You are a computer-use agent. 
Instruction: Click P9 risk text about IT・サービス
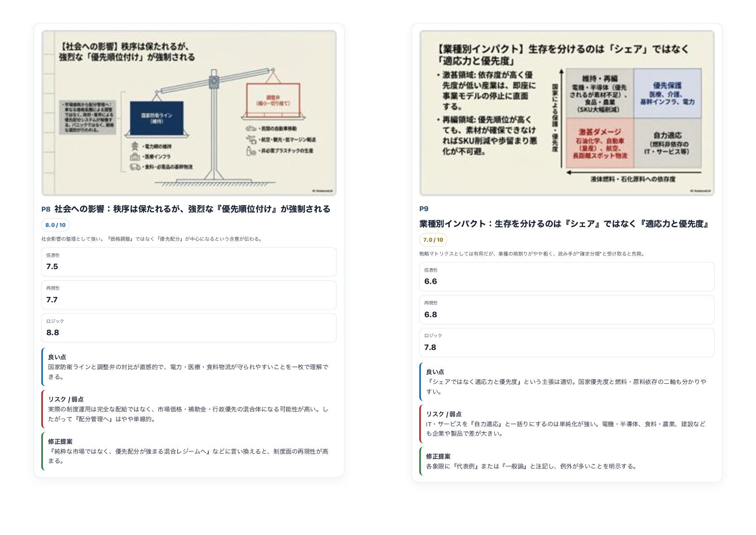click(566, 429)
